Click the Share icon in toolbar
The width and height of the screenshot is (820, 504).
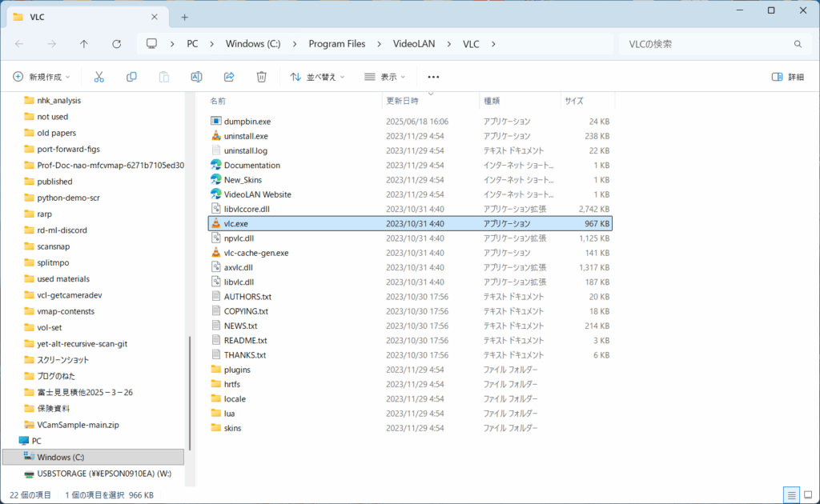[229, 77]
